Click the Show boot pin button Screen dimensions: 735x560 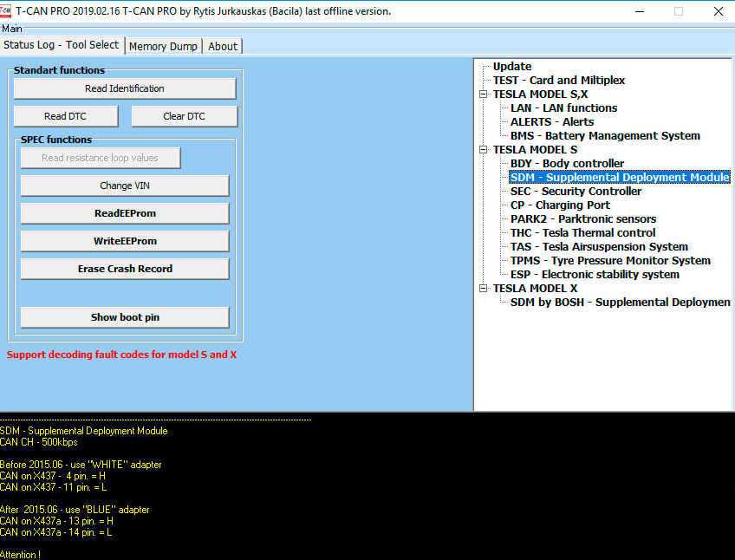click(x=125, y=317)
